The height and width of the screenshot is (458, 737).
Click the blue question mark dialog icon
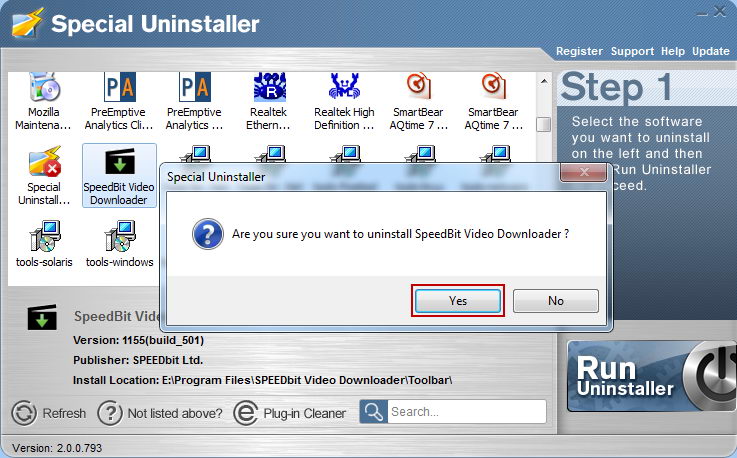point(207,233)
